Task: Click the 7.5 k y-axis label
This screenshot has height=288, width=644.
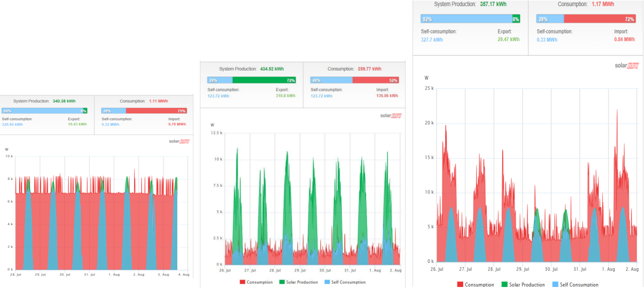Action: pos(217,186)
